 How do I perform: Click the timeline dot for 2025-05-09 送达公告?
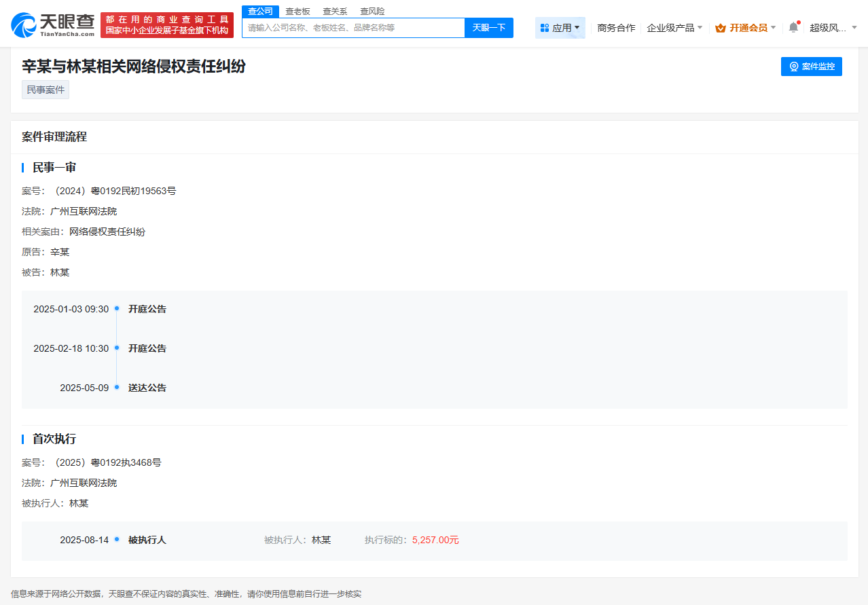(117, 387)
